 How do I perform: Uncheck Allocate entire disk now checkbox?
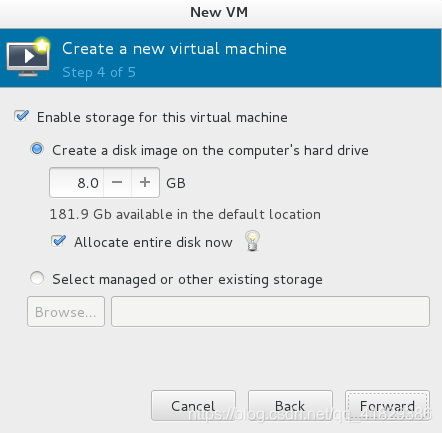coord(59,241)
